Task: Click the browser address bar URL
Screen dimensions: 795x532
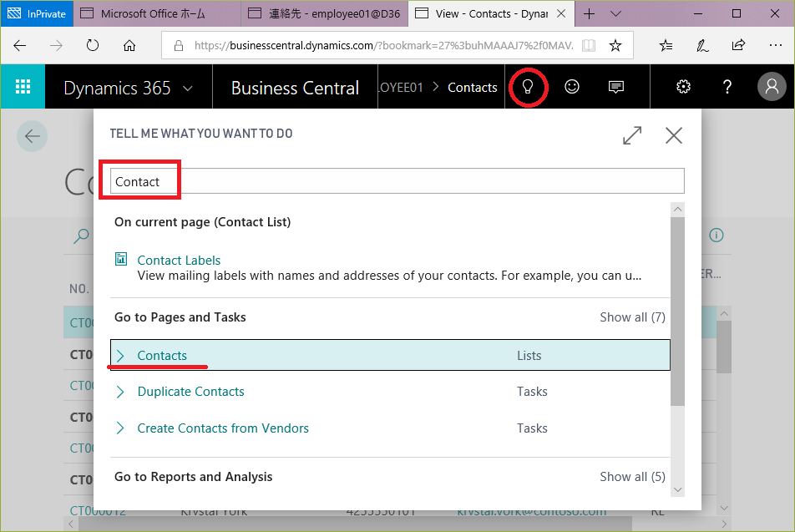Action: coord(384,46)
